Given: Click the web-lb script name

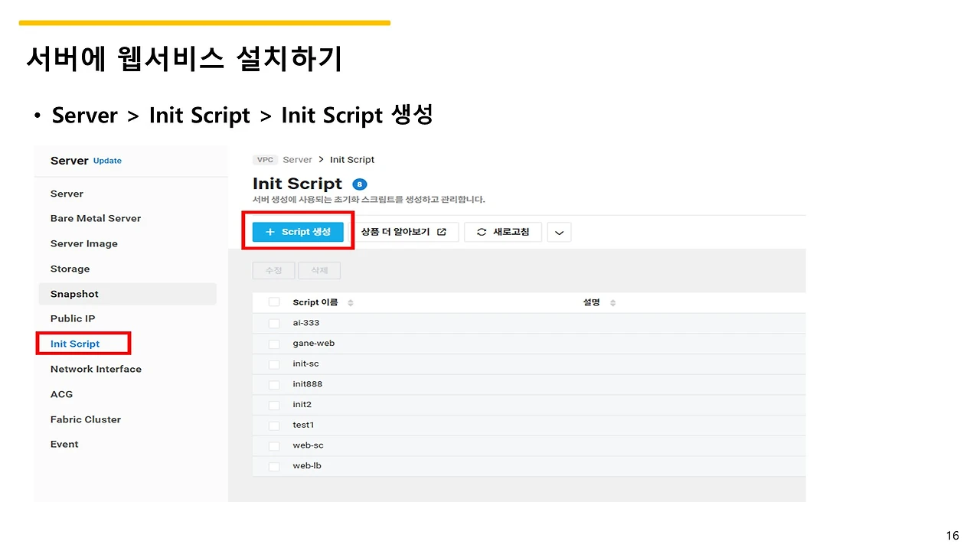Looking at the screenshot, I should (307, 466).
